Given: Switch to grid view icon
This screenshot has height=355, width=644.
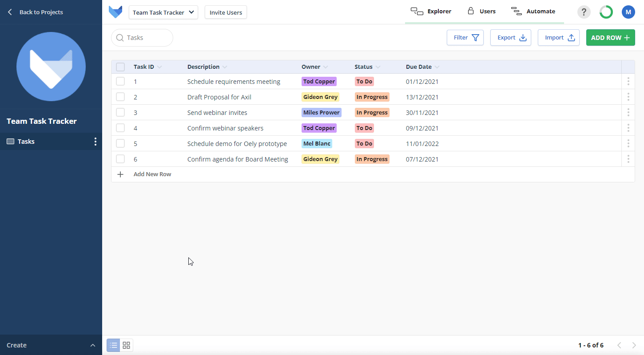Looking at the screenshot, I should (127, 345).
